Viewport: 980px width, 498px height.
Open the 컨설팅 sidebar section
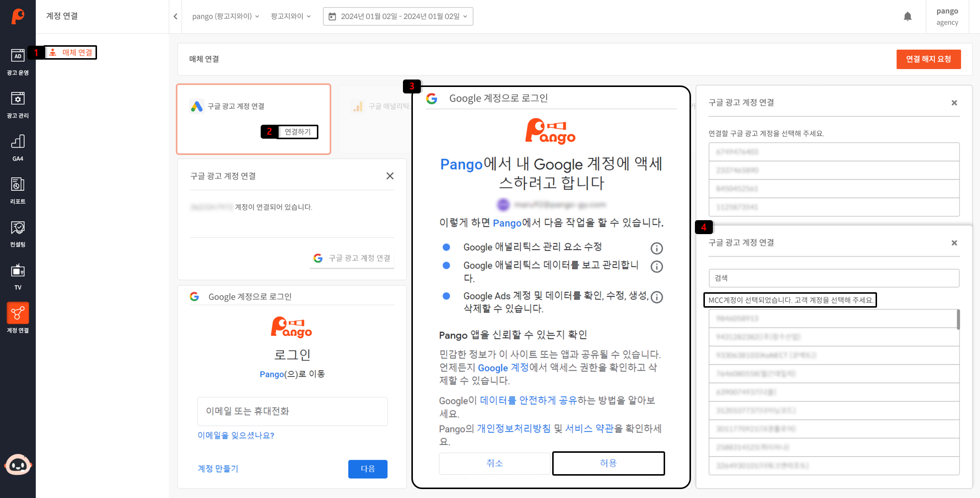(x=18, y=234)
